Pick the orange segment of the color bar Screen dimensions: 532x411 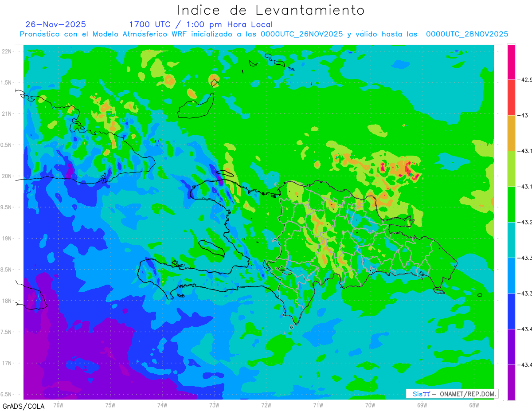[511, 133]
